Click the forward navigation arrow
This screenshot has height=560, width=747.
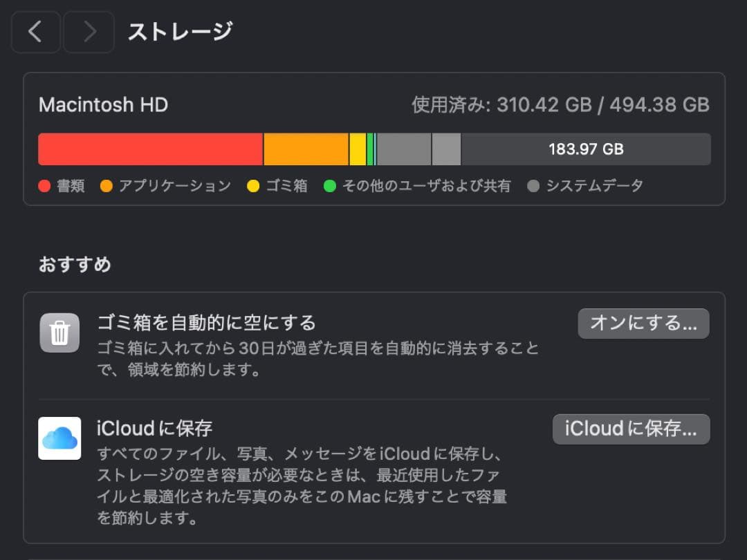point(88,32)
